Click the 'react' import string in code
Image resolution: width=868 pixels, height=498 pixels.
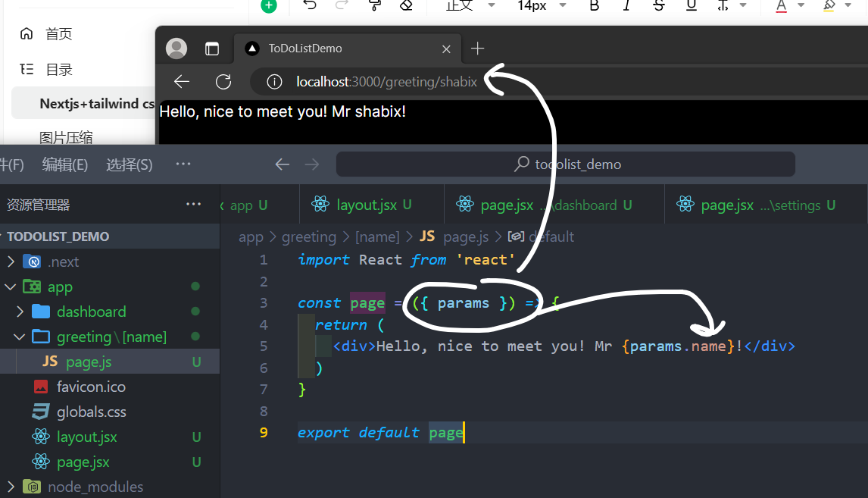click(486, 260)
